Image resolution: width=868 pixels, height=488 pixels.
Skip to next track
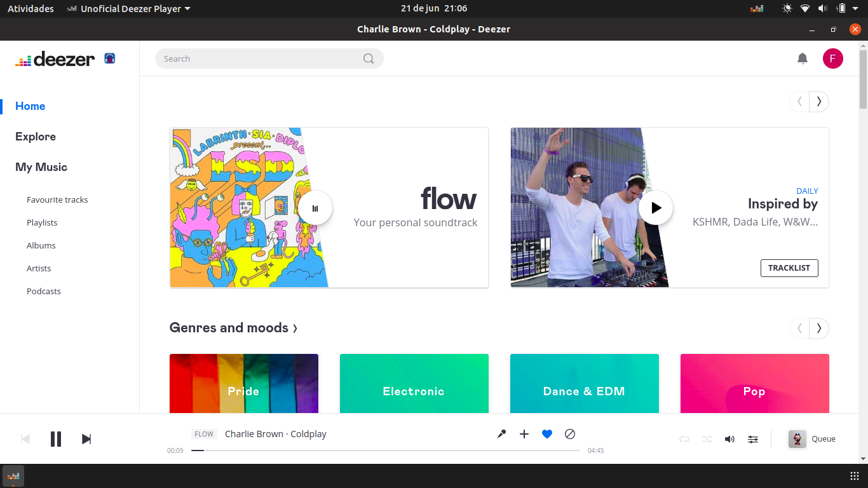point(86,439)
